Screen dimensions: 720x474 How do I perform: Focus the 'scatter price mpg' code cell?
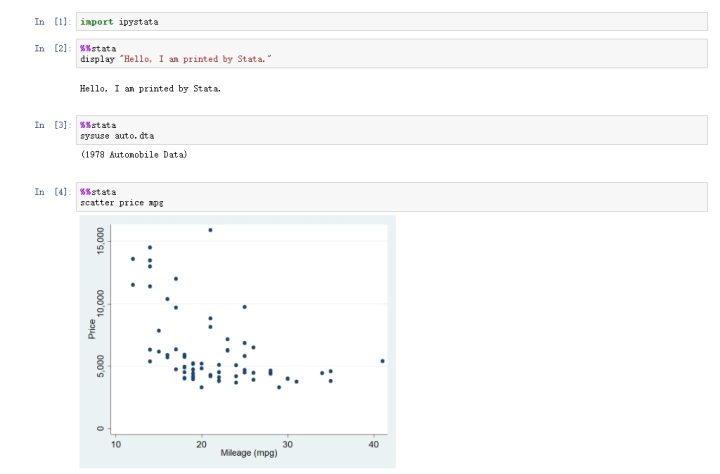pos(392,197)
